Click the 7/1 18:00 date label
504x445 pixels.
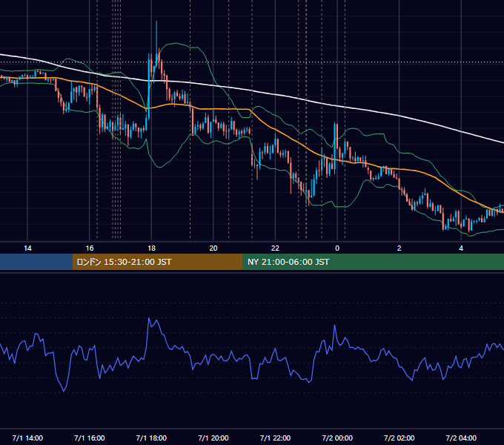pyautogui.click(x=151, y=438)
